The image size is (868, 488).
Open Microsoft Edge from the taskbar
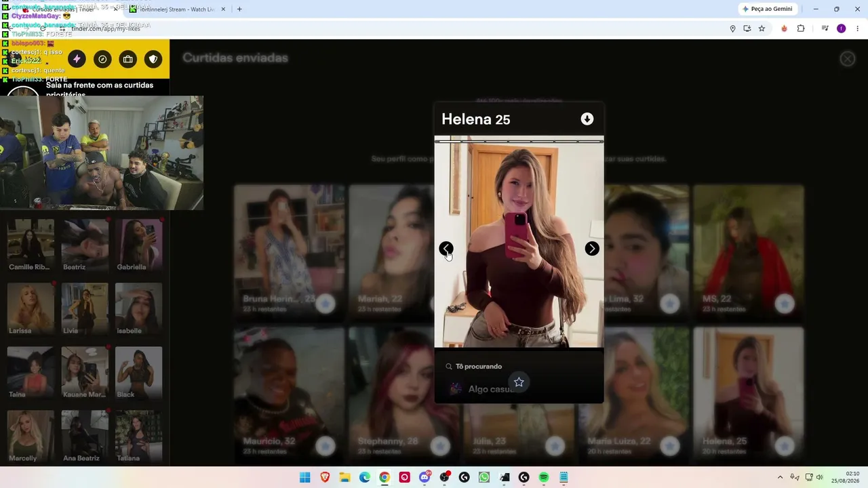click(365, 478)
